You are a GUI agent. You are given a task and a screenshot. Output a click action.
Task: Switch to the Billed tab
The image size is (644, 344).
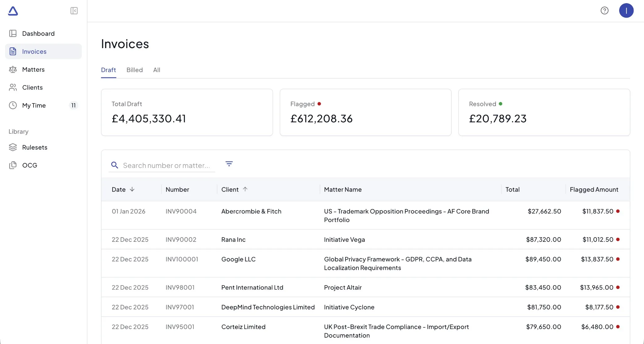click(x=135, y=70)
